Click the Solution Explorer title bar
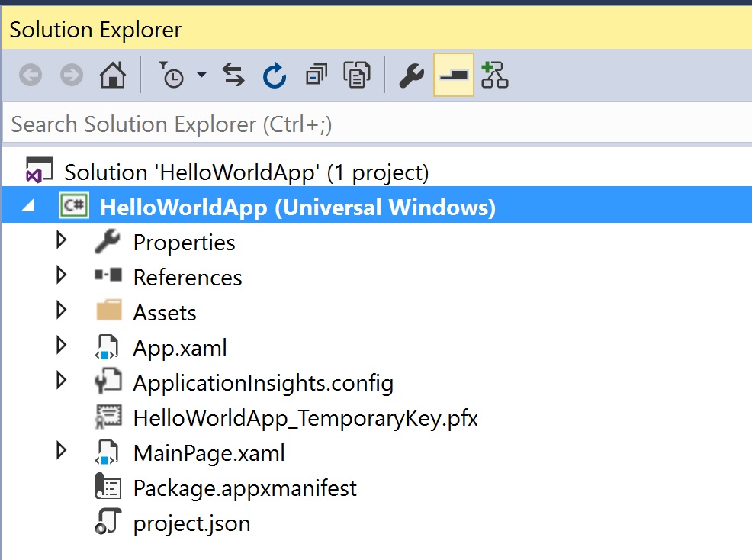The image size is (752, 560). (377, 29)
